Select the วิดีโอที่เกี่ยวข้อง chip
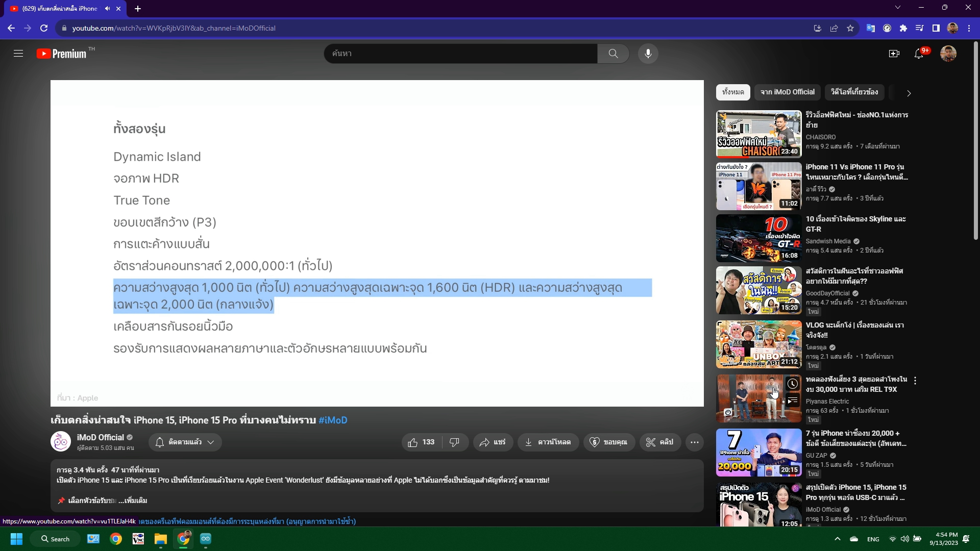The height and width of the screenshot is (551, 980). click(854, 92)
